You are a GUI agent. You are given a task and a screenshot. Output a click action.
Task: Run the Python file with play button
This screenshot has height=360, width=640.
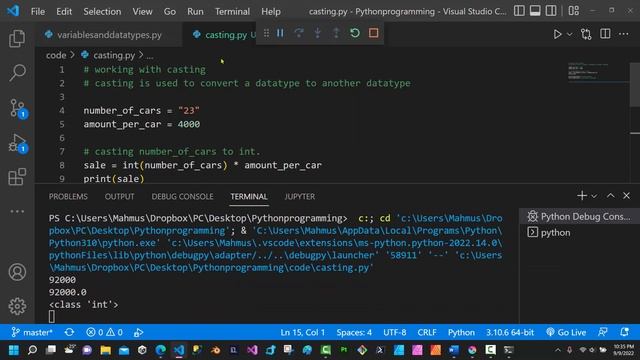click(557, 34)
